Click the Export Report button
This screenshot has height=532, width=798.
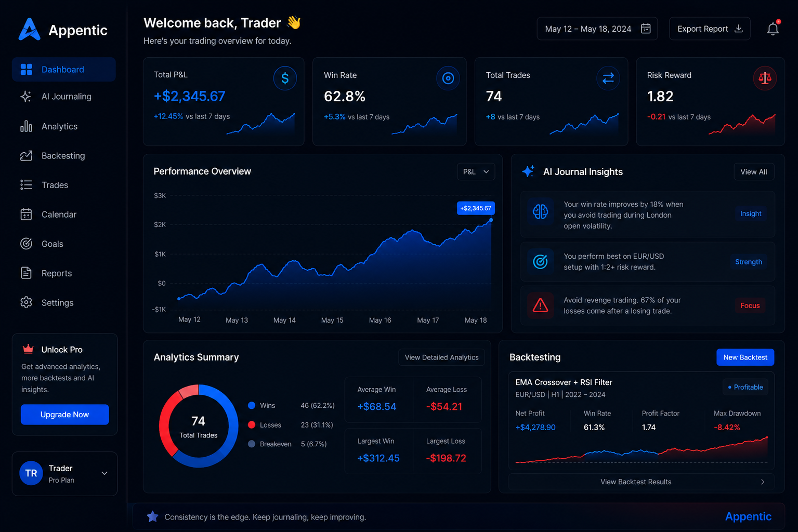tap(710, 29)
